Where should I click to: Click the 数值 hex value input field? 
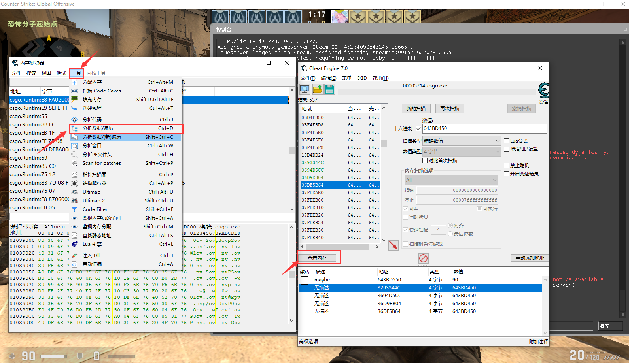(485, 129)
